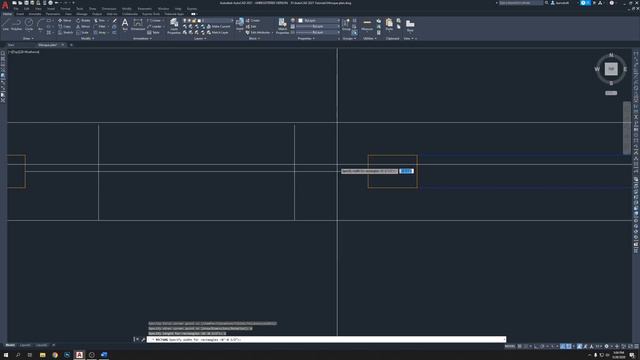Choose the Mirror command

[x=83, y=27]
